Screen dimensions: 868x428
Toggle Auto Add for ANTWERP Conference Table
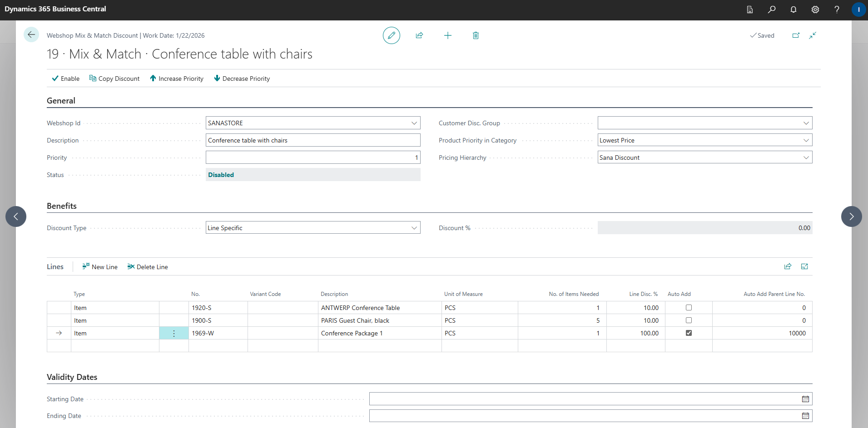tap(689, 308)
